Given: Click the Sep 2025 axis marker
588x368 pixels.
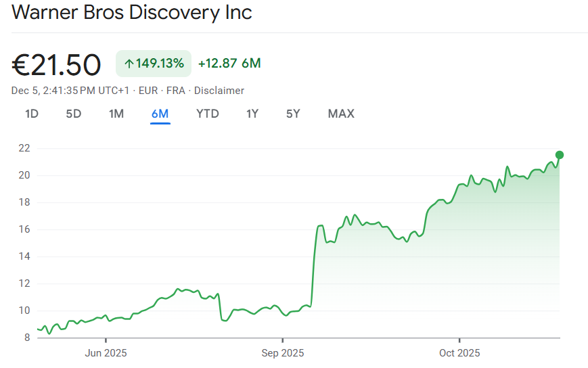Looking at the screenshot, I should pyautogui.click(x=282, y=353).
